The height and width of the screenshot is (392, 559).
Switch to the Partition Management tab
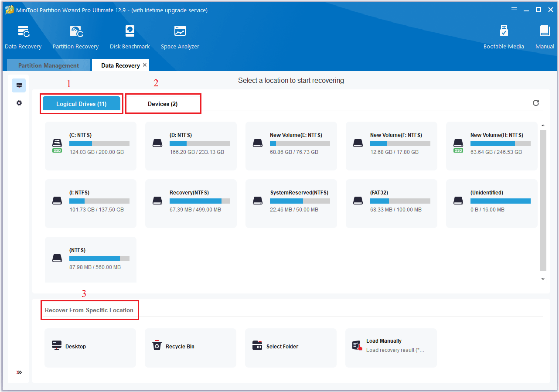click(x=49, y=65)
